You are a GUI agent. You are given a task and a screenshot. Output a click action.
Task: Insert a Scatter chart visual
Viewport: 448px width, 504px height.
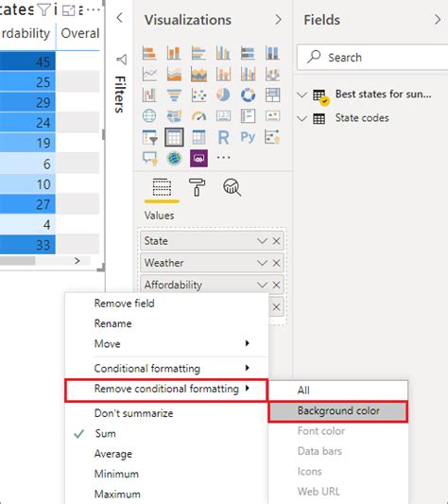click(198, 96)
